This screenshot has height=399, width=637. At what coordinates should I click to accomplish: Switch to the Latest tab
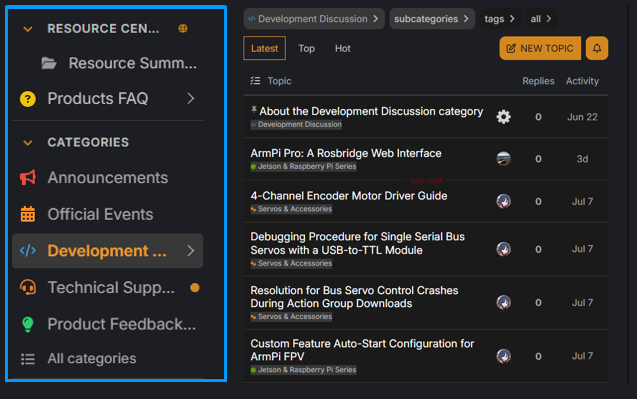[264, 48]
